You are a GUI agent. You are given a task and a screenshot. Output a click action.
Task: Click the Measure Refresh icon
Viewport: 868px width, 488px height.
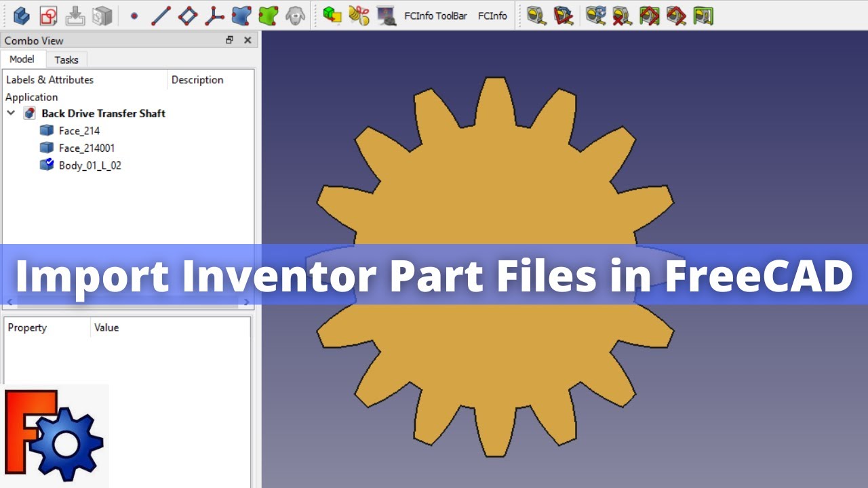pyautogui.click(x=596, y=16)
